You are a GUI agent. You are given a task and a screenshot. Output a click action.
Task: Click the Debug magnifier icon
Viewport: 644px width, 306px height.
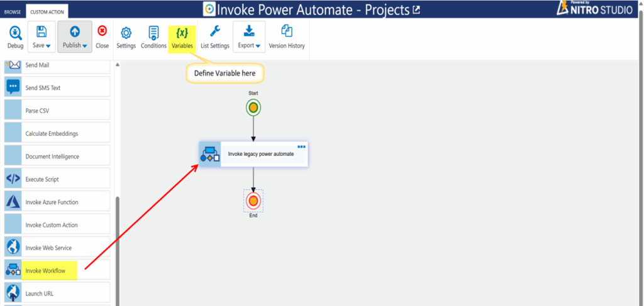coord(14,33)
